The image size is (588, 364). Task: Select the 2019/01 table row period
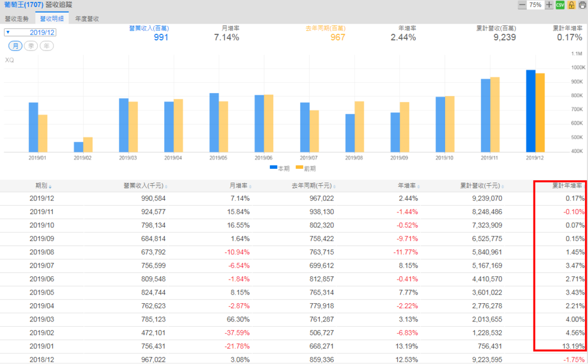[x=41, y=346]
